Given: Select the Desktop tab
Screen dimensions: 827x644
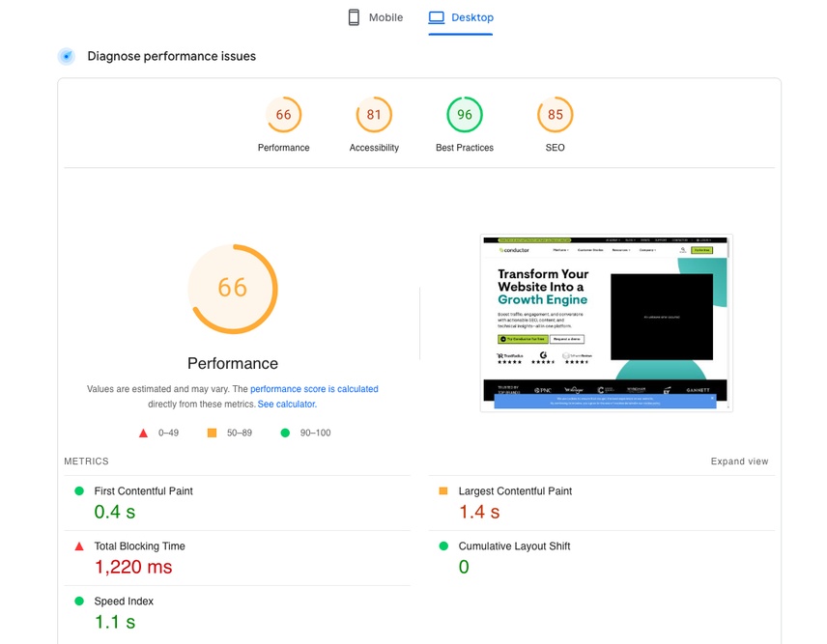Looking at the screenshot, I should tap(461, 17).
